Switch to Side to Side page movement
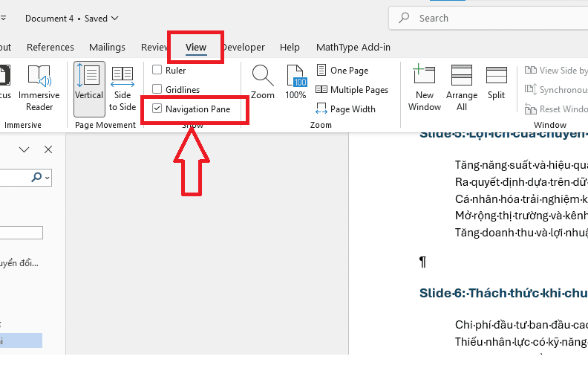 click(x=122, y=88)
